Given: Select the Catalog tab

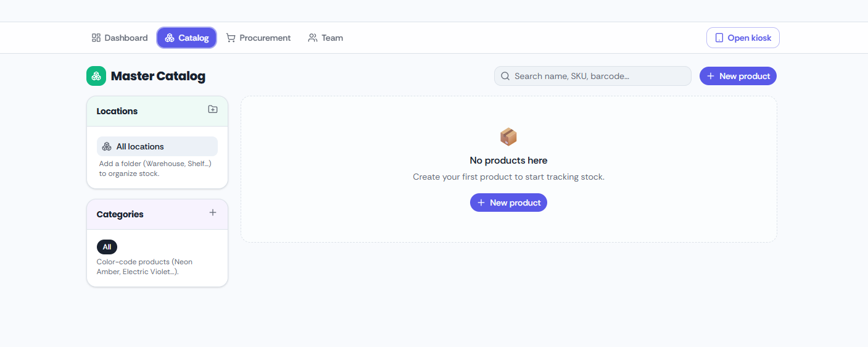Looking at the screenshot, I should pyautogui.click(x=186, y=38).
